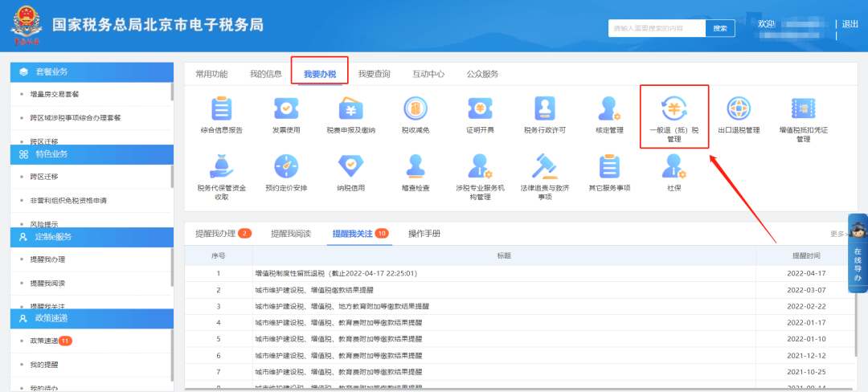This screenshot has height=392, width=868.
Task: Open 税务行政许可 icon
Action: click(x=544, y=108)
